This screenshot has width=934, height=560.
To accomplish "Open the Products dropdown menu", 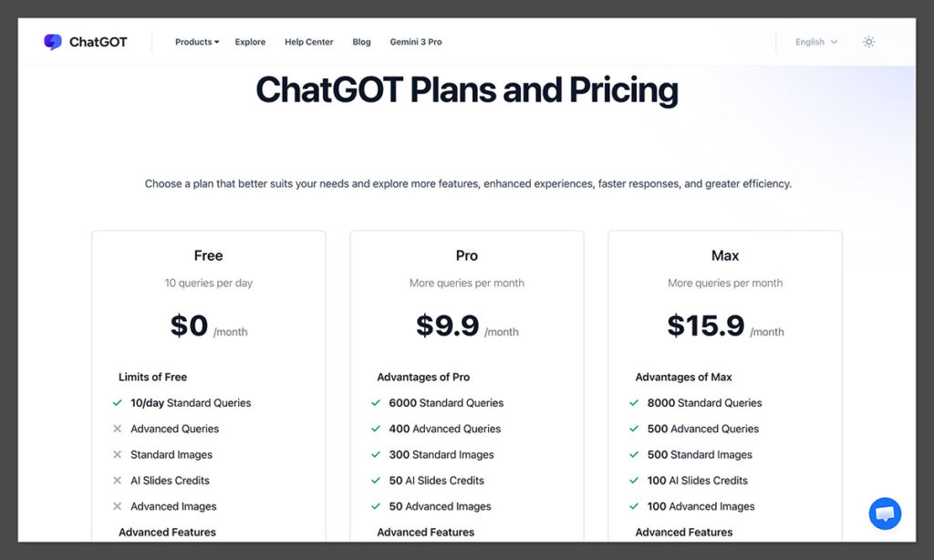I will coord(196,41).
